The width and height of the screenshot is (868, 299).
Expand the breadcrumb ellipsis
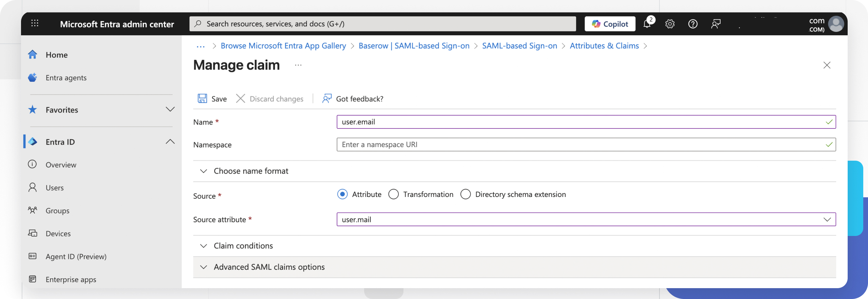200,46
